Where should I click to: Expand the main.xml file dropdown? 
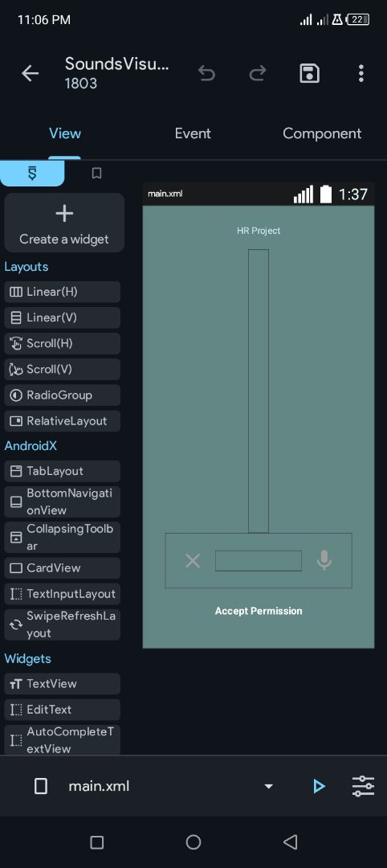coord(268,786)
